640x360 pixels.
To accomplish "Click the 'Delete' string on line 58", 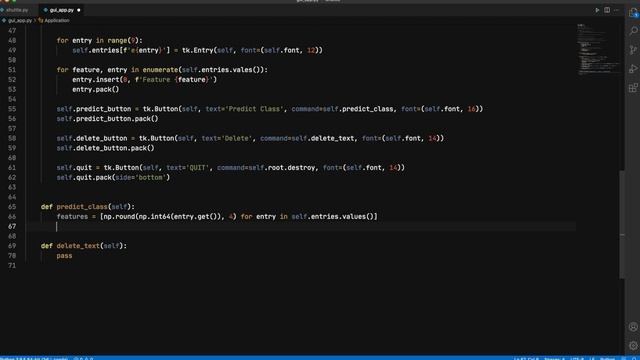I will coord(237,138).
